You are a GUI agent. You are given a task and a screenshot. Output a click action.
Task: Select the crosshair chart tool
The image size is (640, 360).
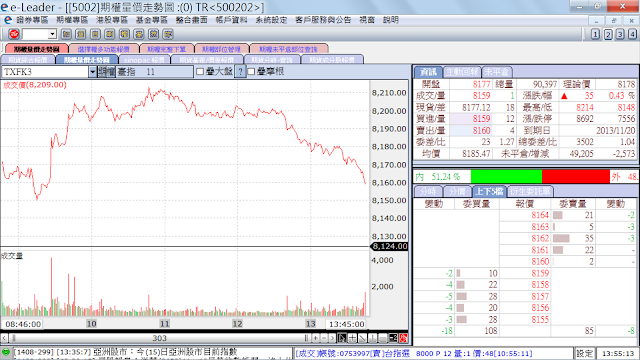(352, 338)
